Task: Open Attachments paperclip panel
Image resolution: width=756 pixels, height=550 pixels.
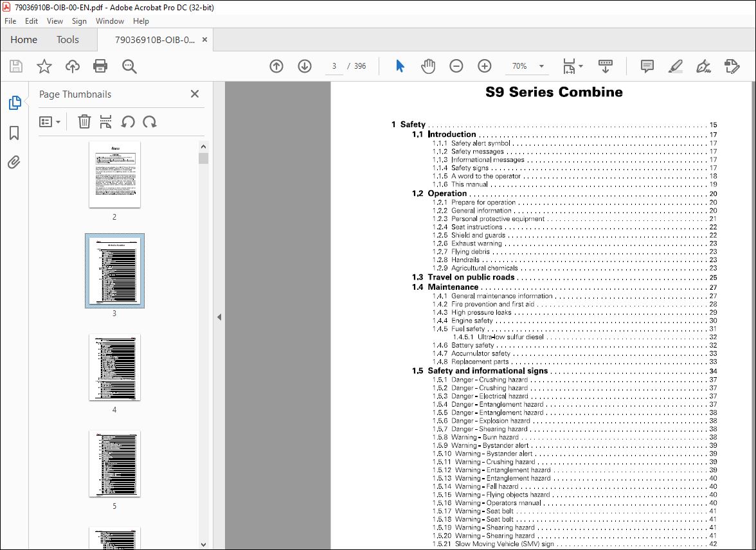Action: tap(14, 162)
